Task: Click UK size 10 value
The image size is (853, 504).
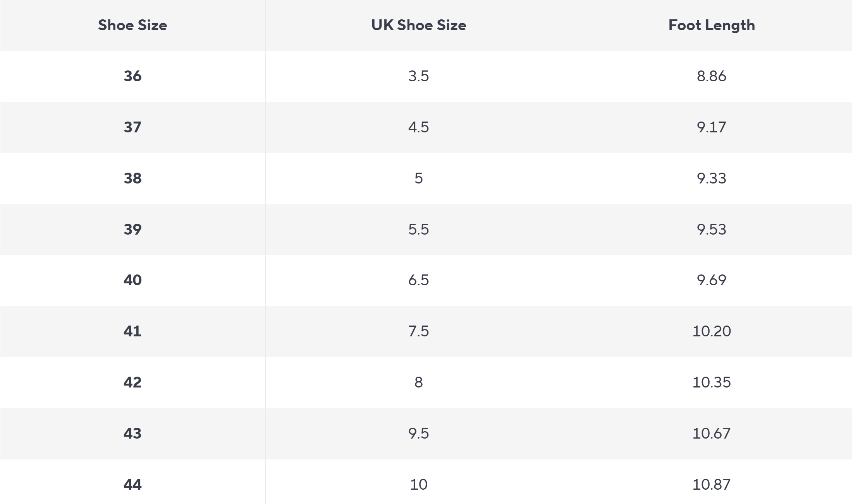Action: click(419, 485)
